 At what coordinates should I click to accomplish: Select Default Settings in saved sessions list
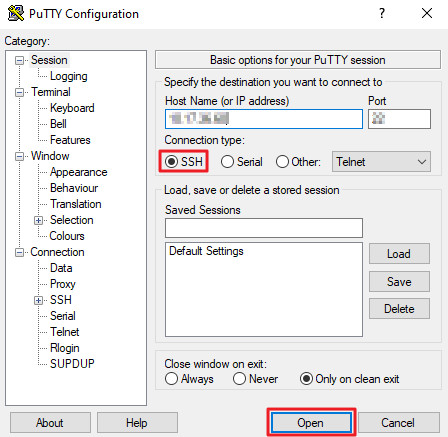(206, 251)
